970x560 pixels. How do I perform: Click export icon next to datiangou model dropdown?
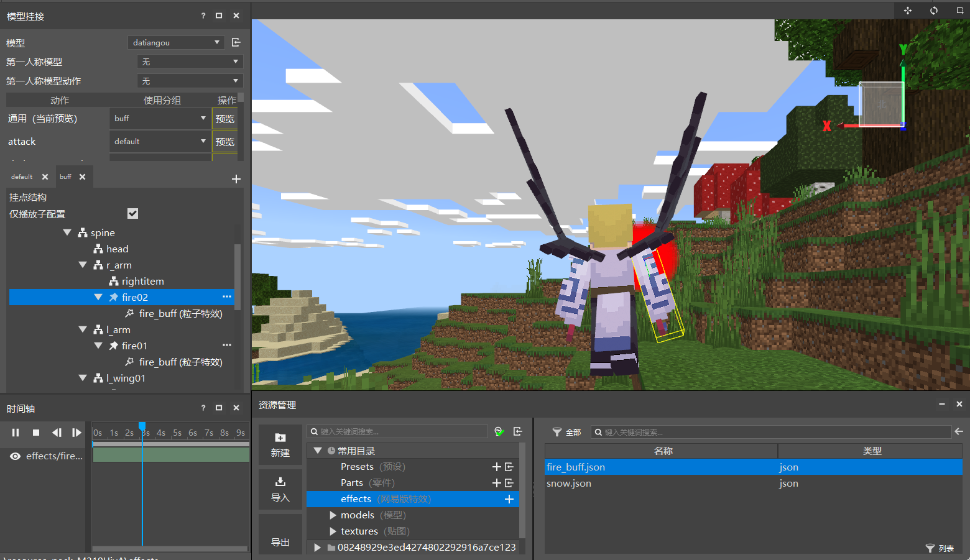[x=236, y=42]
